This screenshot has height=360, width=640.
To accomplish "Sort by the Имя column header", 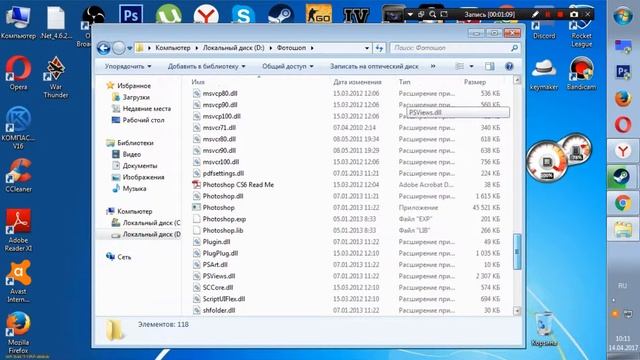I will click(x=198, y=82).
